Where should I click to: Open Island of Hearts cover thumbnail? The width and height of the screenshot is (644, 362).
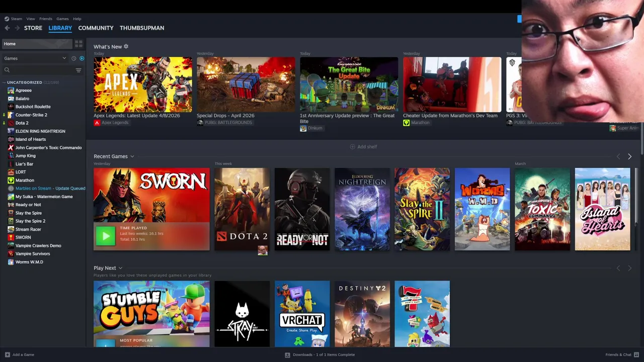(x=602, y=209)
